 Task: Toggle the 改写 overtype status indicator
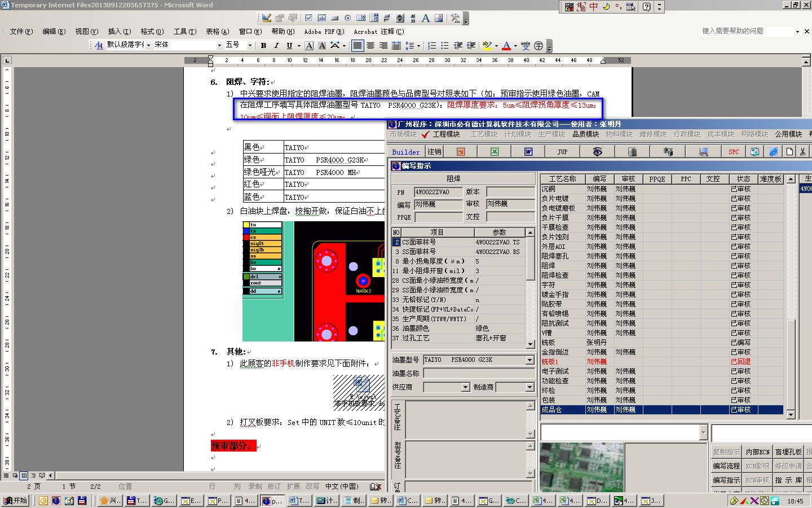(x=312, y=487)
